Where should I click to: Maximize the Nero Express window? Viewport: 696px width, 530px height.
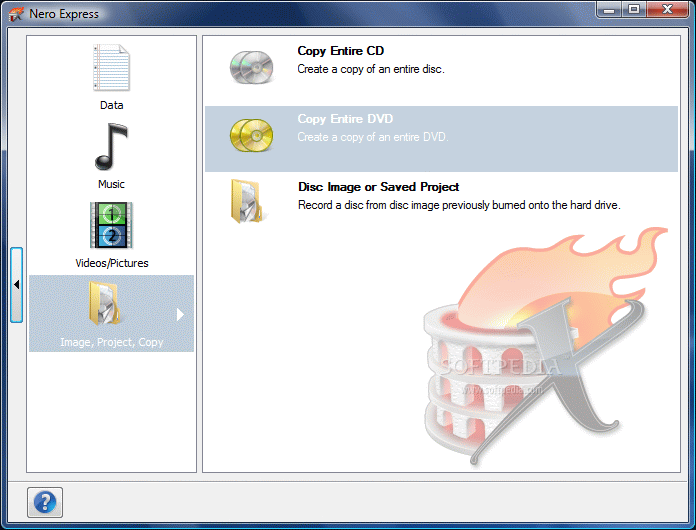pos(634,9)
